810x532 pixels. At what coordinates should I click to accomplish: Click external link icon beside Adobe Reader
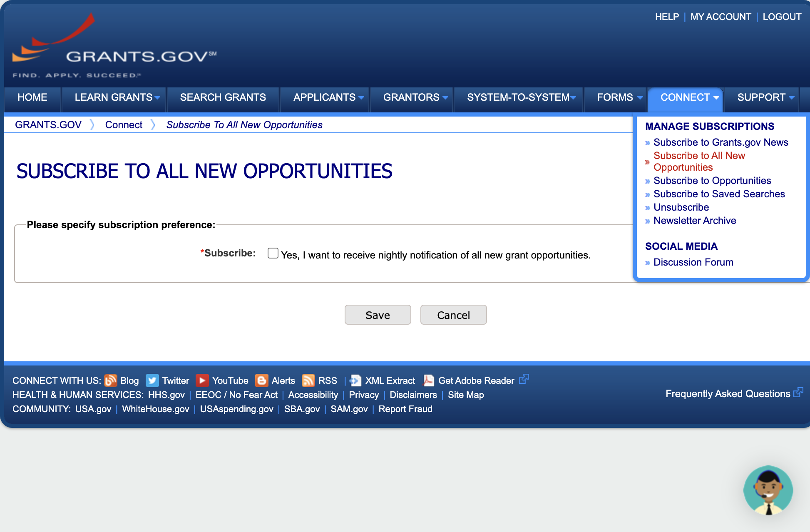[524, 379]
